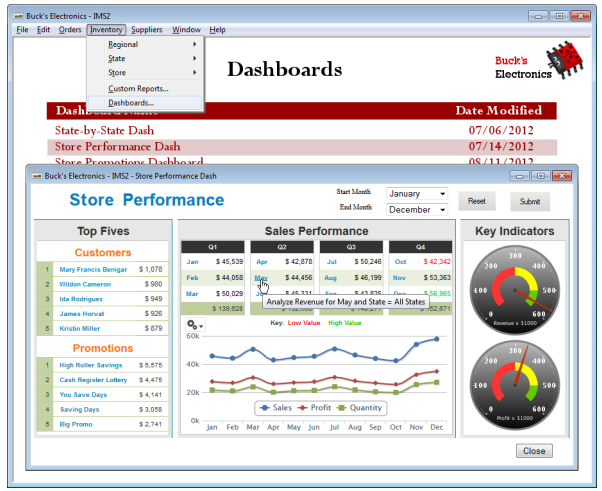602x491 pixels.
Task: Open the chart settings gear icon
Action: click(195, 325)
